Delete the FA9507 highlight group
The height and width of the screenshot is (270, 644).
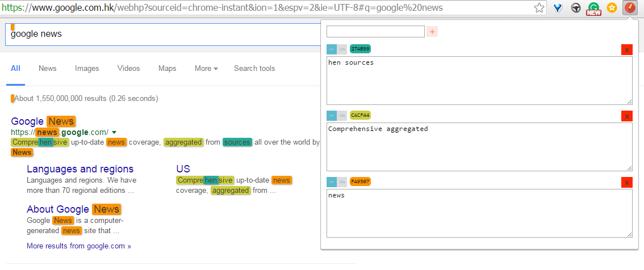pos(627,183)
